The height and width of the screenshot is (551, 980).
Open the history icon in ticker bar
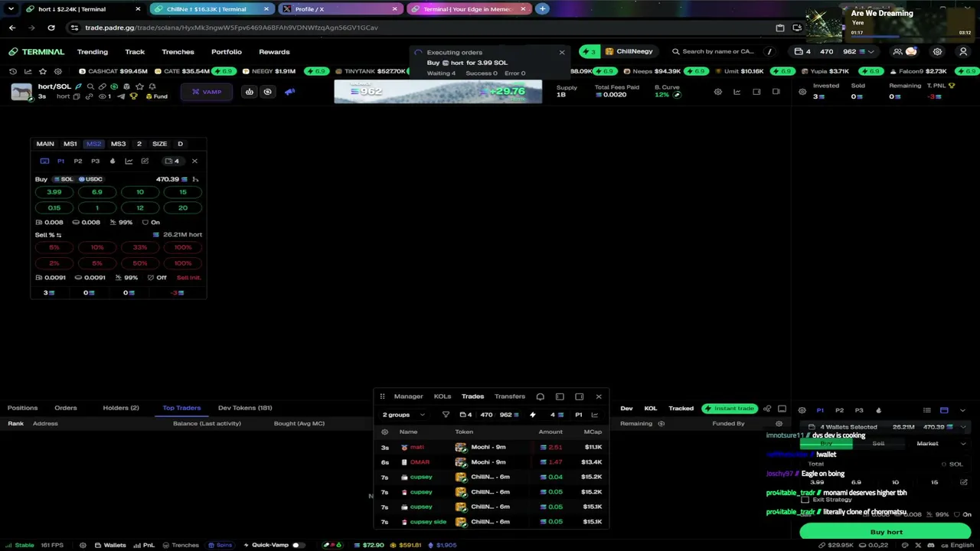[13, 71]
